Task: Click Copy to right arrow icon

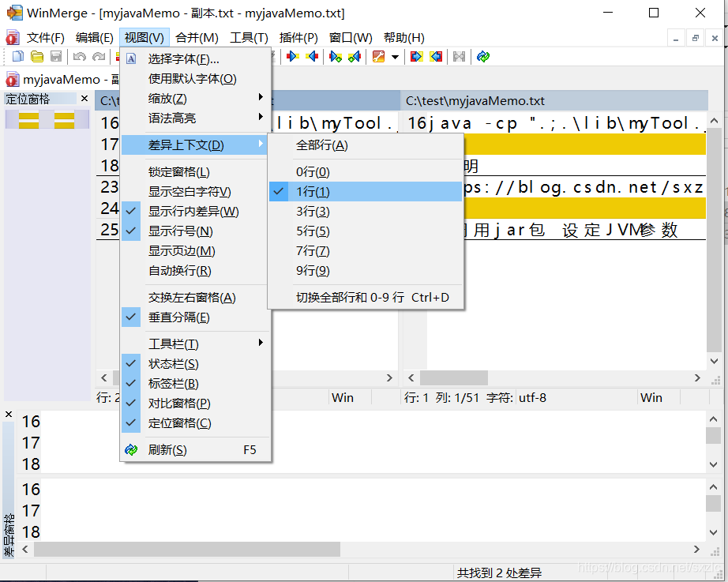Action: tap(292, 57)
